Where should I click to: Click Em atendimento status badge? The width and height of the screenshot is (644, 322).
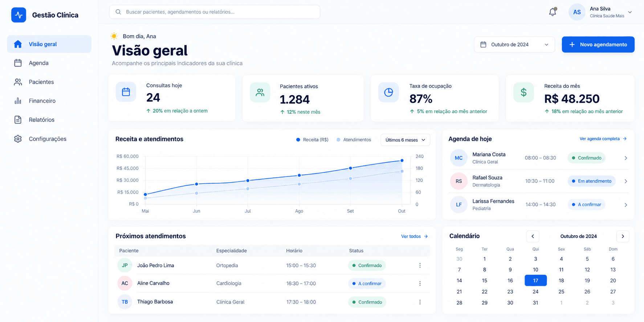click(591, 181)
